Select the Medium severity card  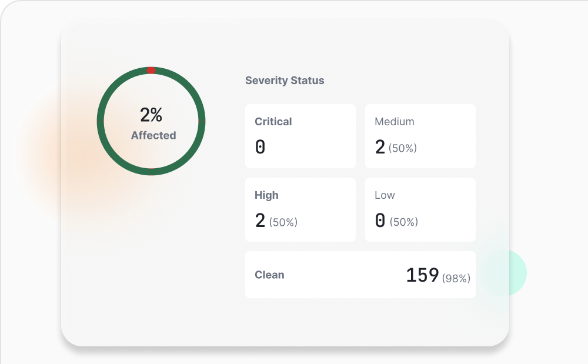pos(420,135)
